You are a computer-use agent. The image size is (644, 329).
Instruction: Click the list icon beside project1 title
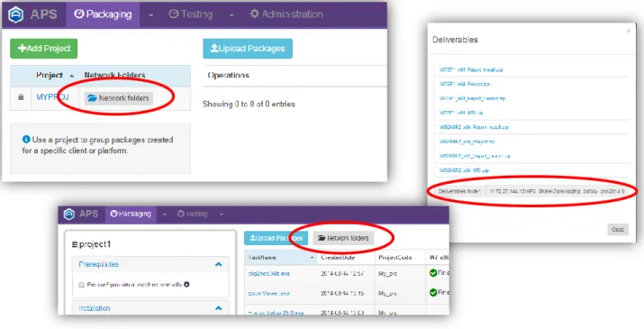tap(75, 244)
